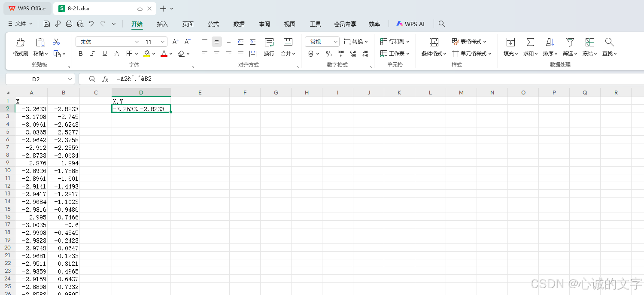Toggle bold formatting
This screenshot has height=295, width=644.
pos(80,53)
